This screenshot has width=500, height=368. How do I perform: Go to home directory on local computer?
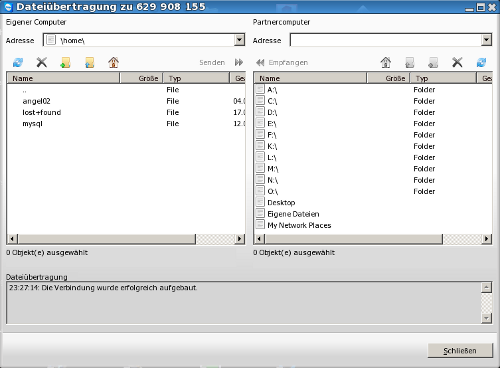(x=113, y=62)
